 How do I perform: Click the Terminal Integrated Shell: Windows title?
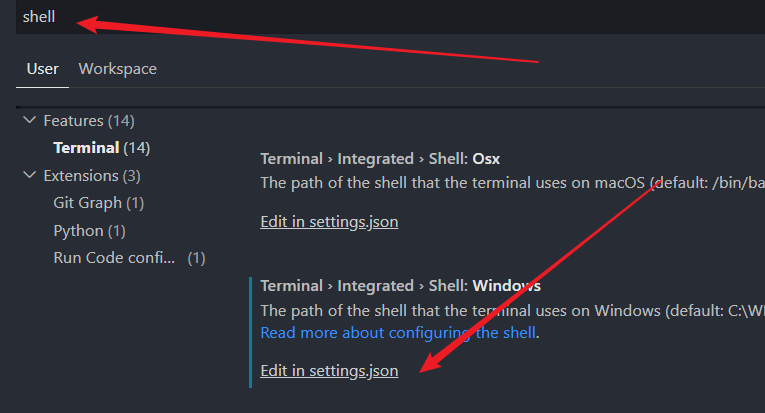400,286
